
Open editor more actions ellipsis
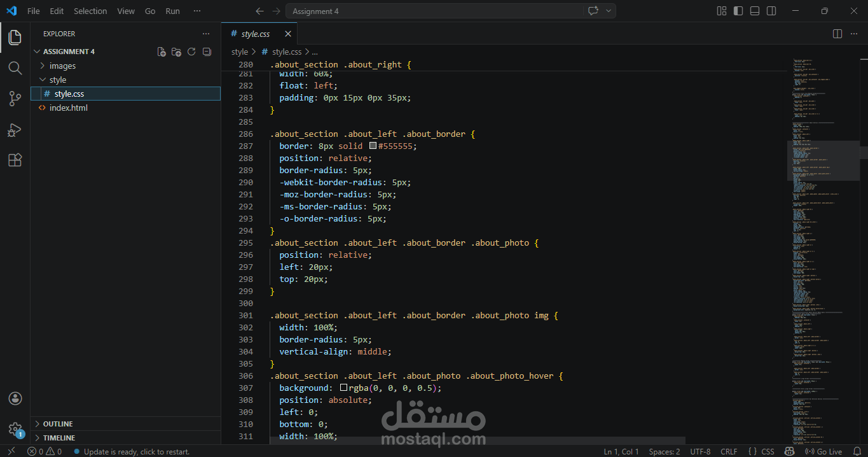coord(854,34)
